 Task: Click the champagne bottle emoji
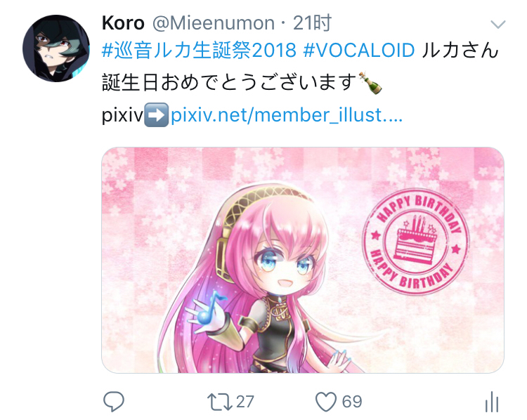coord(370,83)
